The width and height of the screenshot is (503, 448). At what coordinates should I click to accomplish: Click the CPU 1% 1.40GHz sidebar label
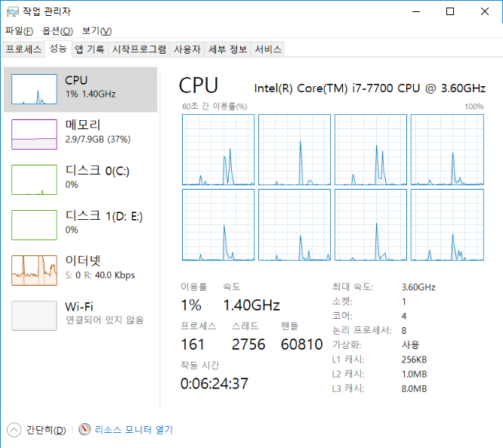click(x=90, y=87)
